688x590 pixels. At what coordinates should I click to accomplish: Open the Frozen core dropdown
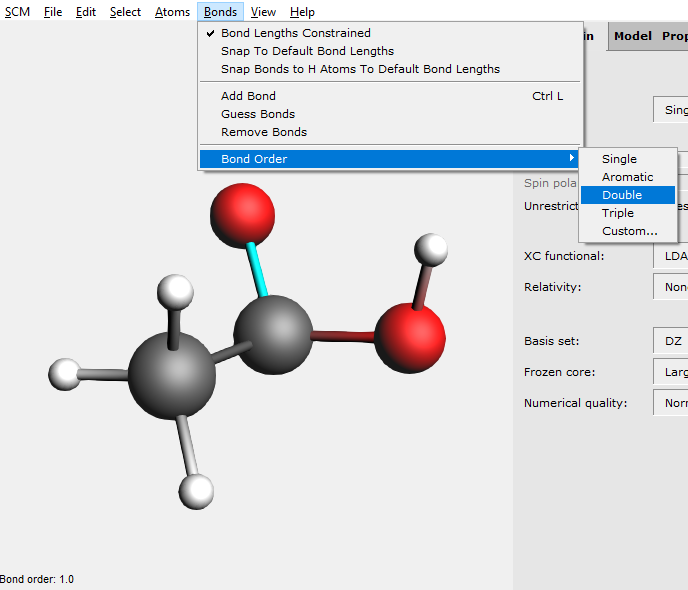coord(670,372)
